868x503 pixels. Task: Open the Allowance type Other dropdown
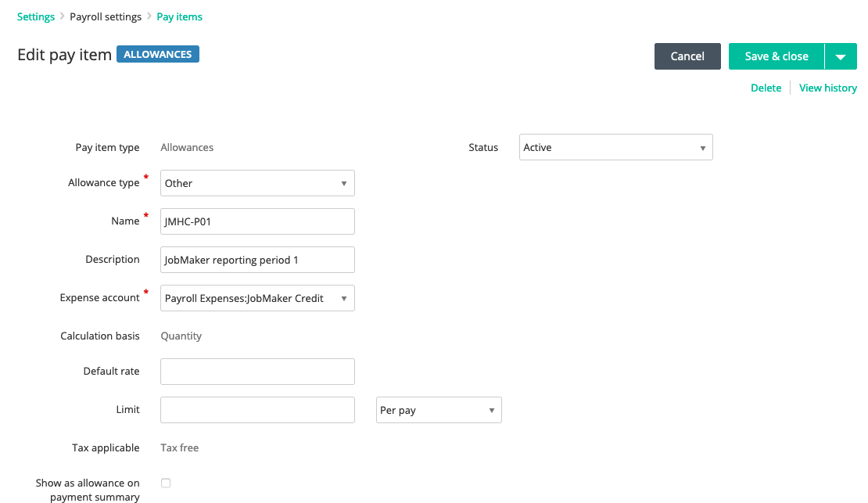point(257,183)
